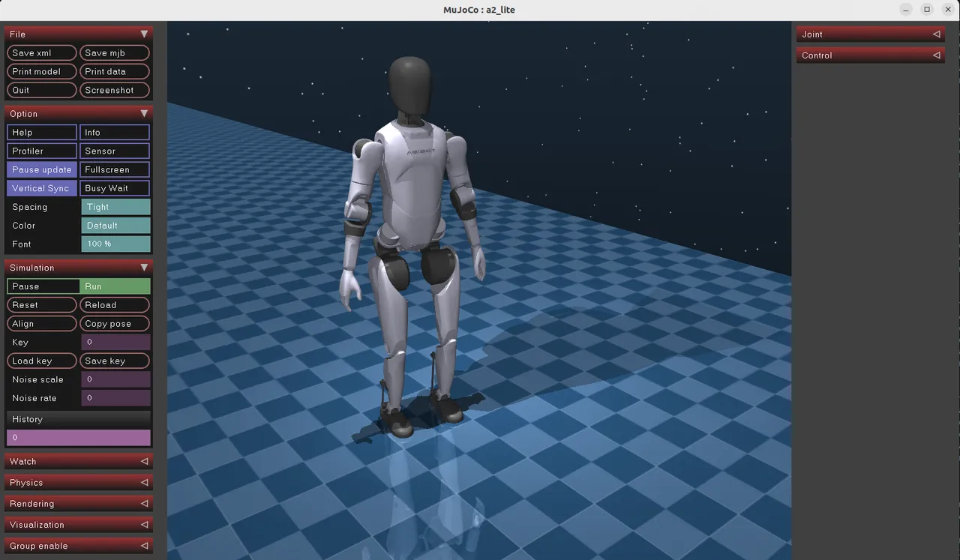Click the Noise scale value field

tap(115, 379)
